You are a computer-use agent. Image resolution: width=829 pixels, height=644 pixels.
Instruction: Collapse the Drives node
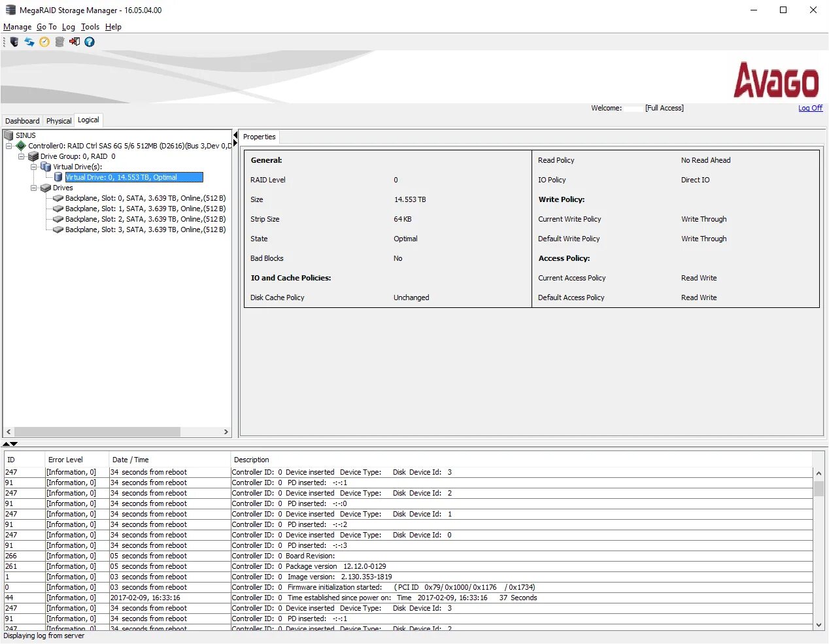coord(34,188)
